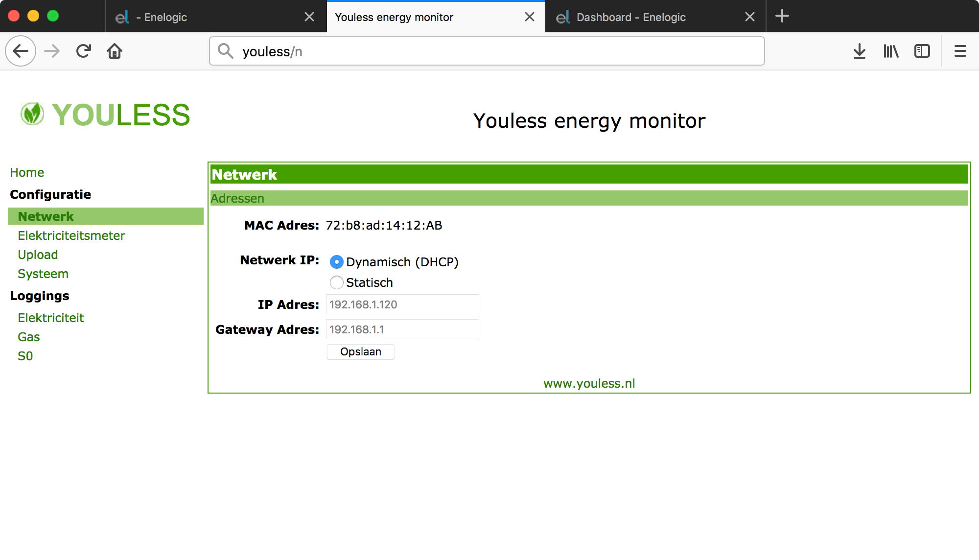
Task: Toggle the sidebar view icon
Action: (922, 51)
